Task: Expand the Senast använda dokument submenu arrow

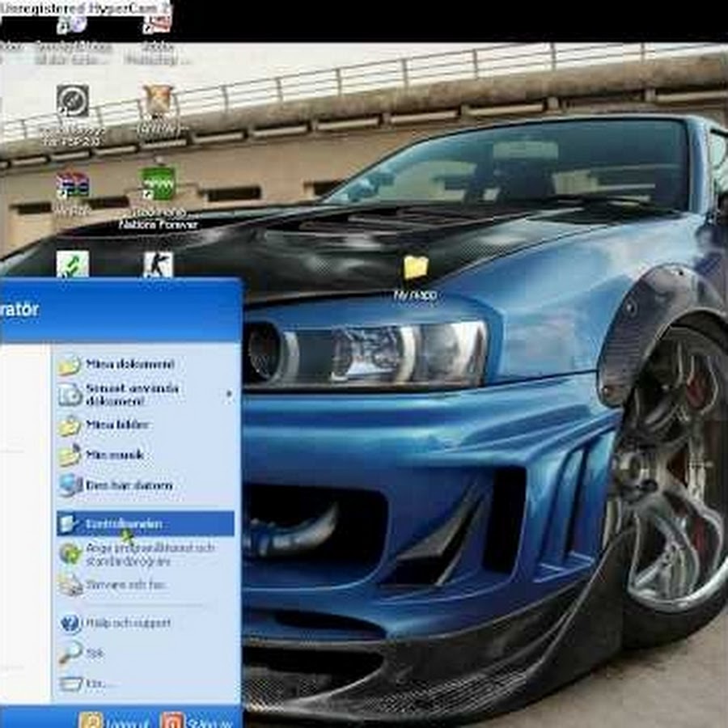Action: pyautogui.click(x=229, y=395)
